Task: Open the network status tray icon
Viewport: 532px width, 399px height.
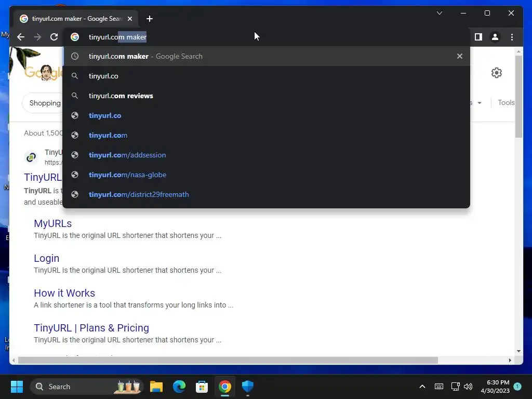Action: coord(455,387)
